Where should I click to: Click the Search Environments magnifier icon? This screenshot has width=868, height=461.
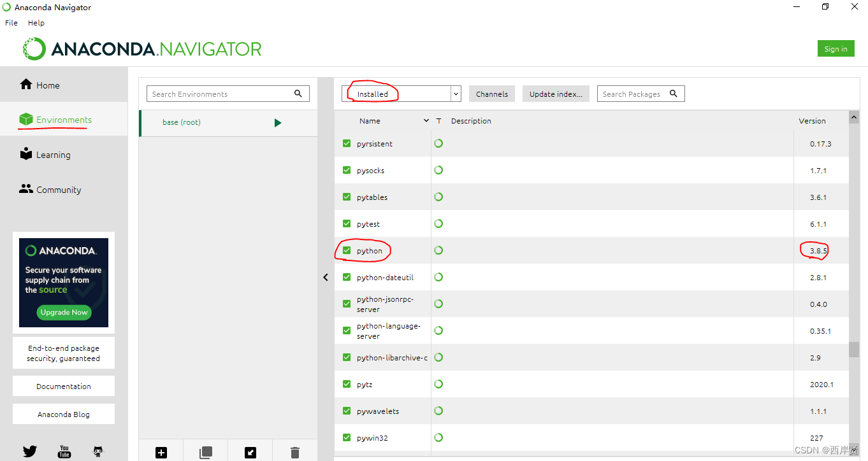tap(298, 94)
